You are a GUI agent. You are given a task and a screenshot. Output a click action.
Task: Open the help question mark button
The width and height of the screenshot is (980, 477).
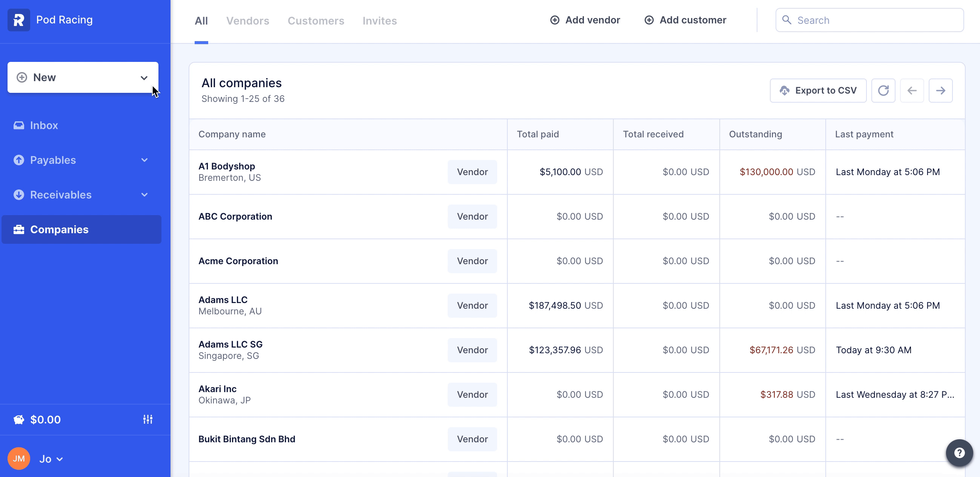coord(959,452)
